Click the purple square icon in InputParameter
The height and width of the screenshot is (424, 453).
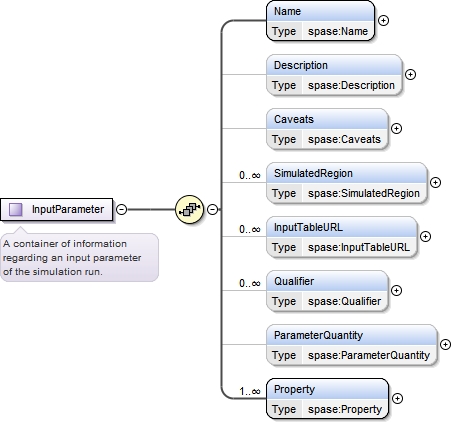16,209
